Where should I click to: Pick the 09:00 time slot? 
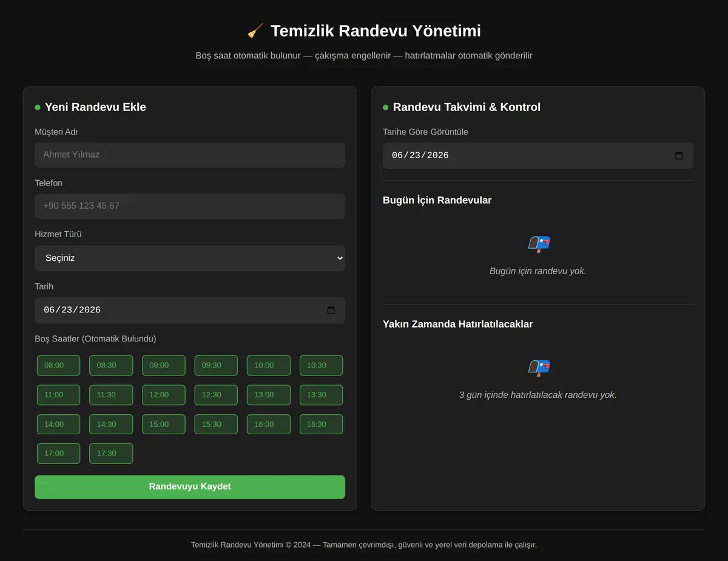[164, 366]
